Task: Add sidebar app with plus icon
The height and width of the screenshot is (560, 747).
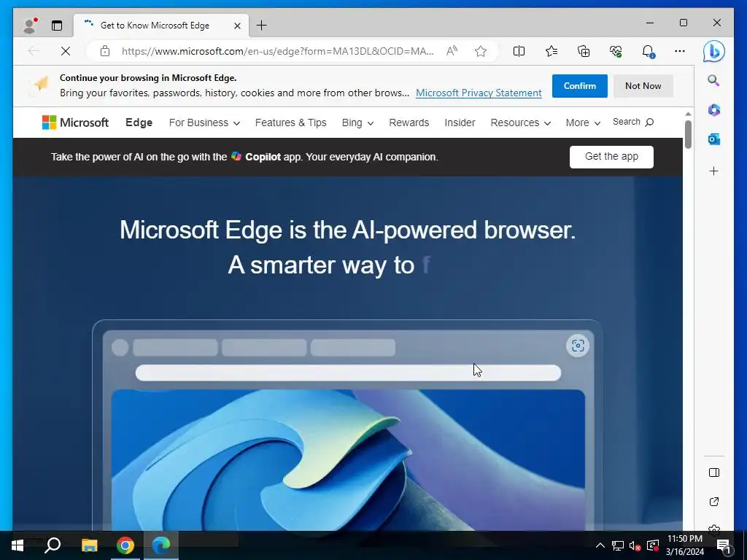Action: pos(713,171)
